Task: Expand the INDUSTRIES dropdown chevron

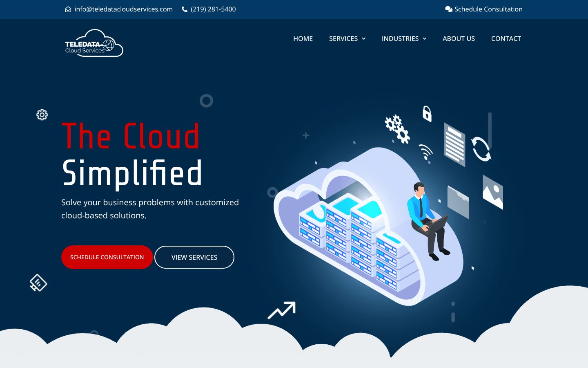Action: pos(424,38)
